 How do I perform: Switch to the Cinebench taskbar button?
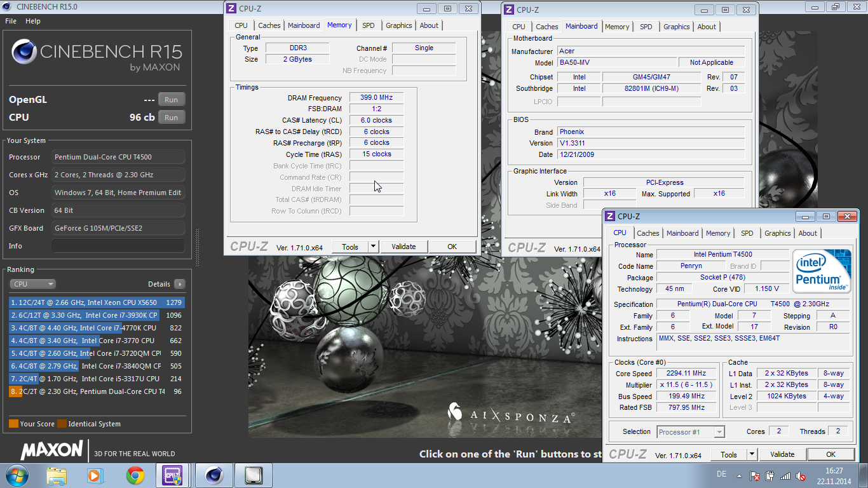pos(214,475)
